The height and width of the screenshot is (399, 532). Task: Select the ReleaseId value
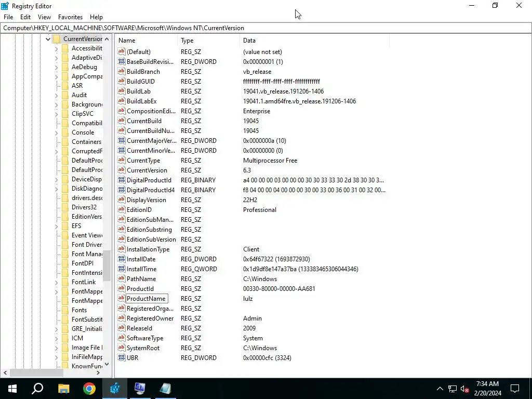coord(139,328)
